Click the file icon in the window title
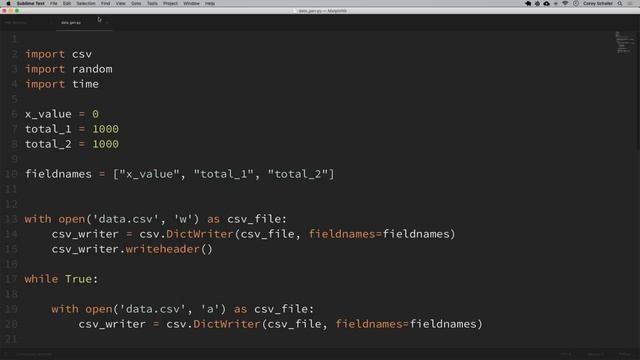640x360 pixels. pyautogui.click(x=295, y=11)
